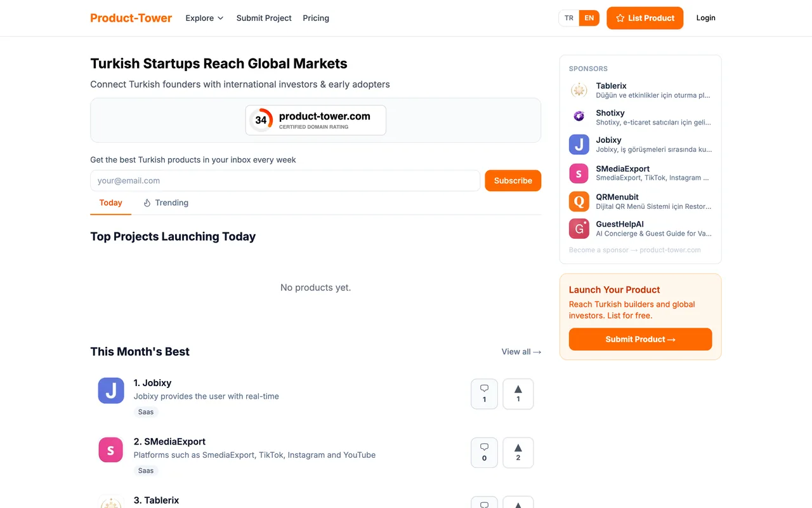Screen dimensions: 812x508
Task: Click Tablerix logo in This Month's Best
Action: tap(111, 502)
